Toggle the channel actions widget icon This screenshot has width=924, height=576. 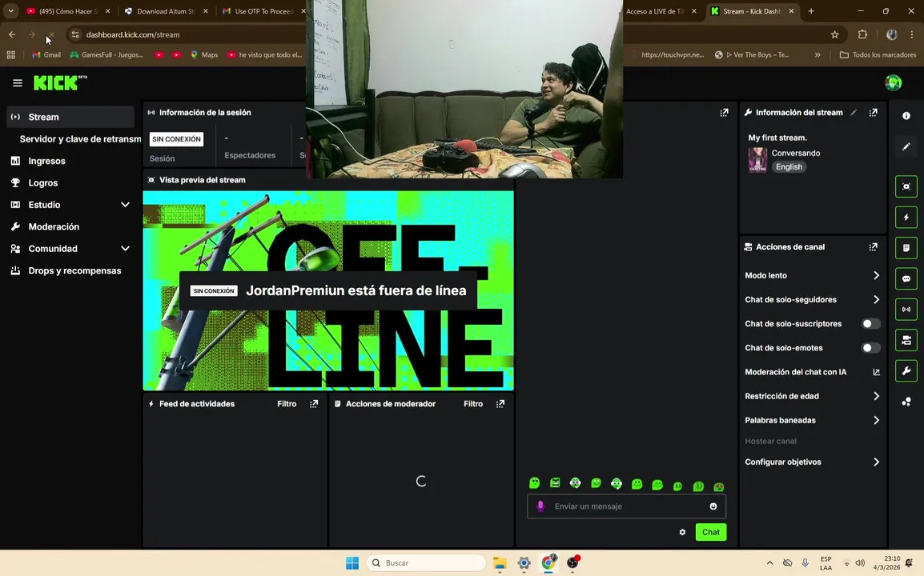906,340
